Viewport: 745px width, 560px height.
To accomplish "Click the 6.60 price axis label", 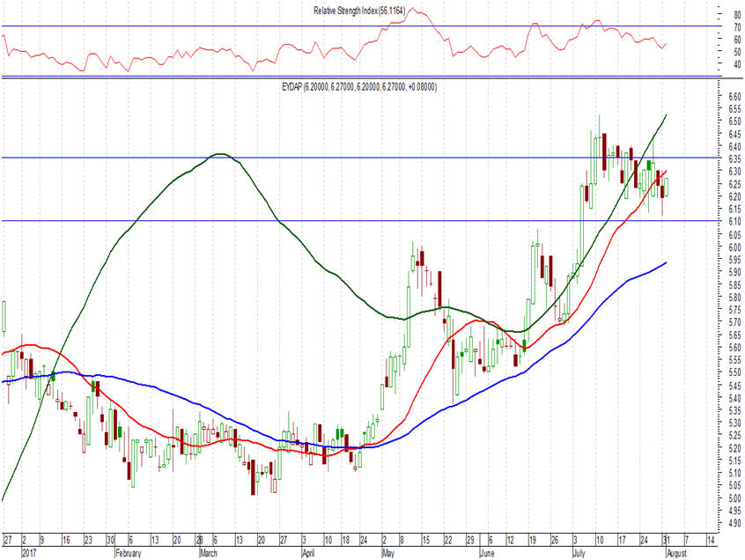I will 735,97.
